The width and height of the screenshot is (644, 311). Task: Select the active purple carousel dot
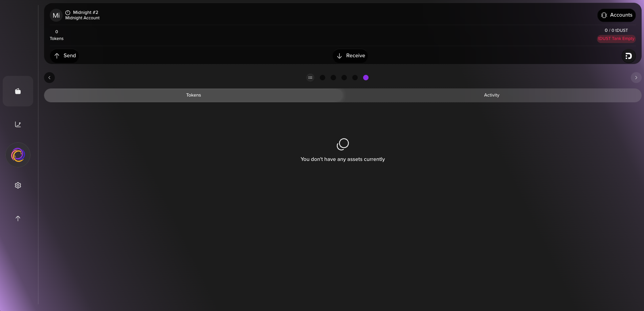(366, 78)
